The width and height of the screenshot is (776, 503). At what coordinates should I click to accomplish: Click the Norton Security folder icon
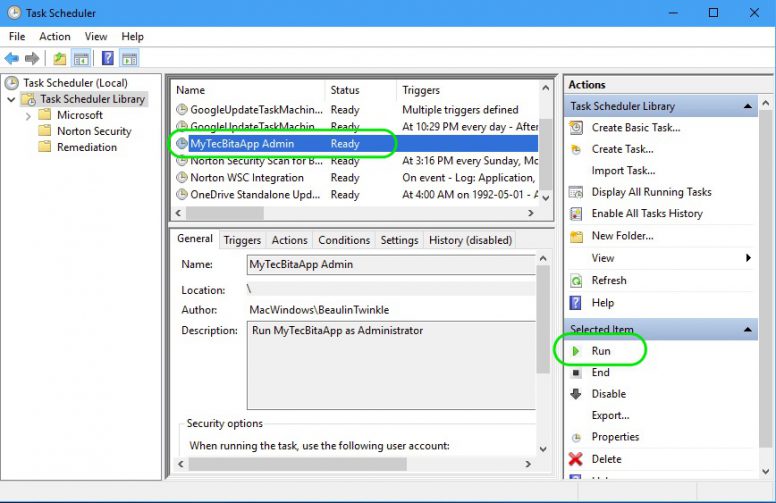pyautogui.click(x=45, y=131)
